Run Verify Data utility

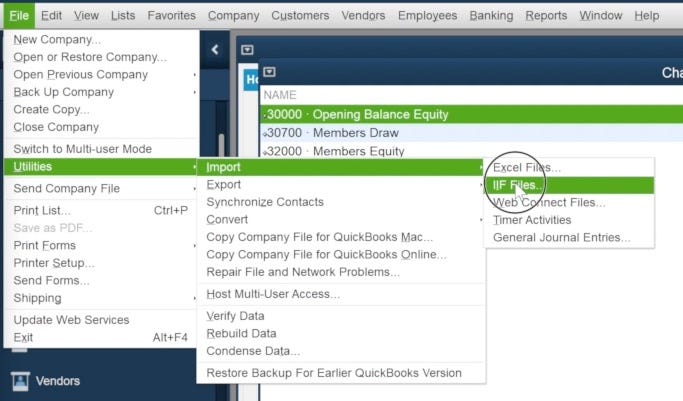341,316
